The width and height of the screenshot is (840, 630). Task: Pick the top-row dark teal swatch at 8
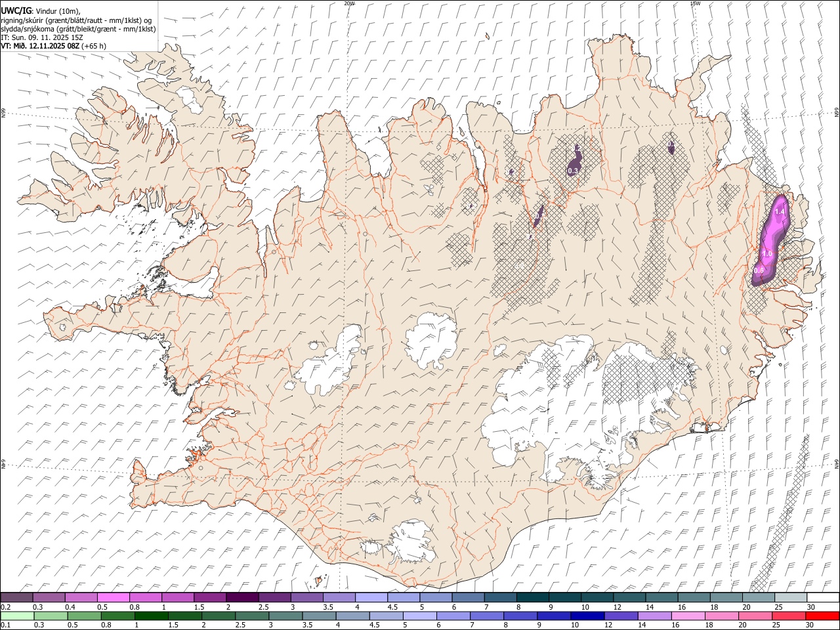coord(532,597)
